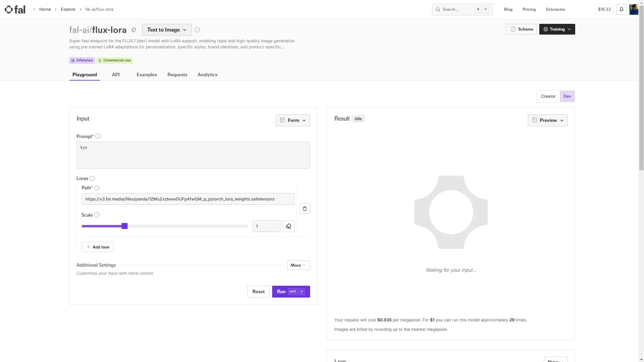
Task: Click the Add item button
Action: tap(97, 247)
